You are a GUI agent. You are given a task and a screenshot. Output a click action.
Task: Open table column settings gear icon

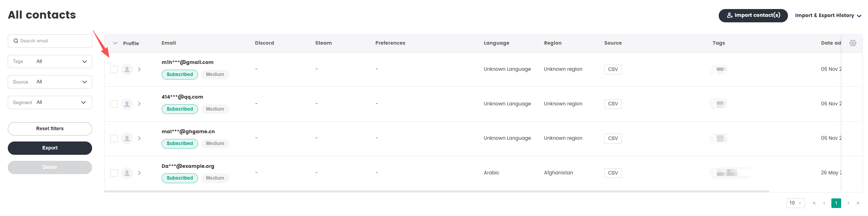[x=852, y=43]
